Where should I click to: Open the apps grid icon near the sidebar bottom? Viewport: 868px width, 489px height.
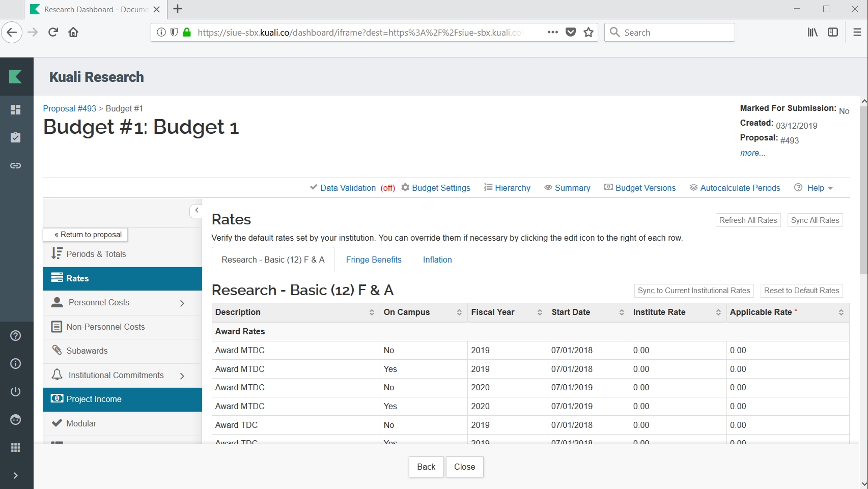click(x=16, y=447)
